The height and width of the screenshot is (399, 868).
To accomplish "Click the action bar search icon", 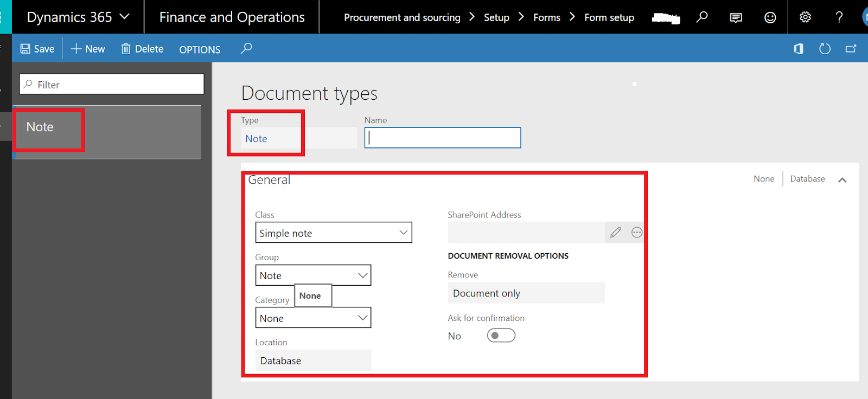I will (246, 48).
